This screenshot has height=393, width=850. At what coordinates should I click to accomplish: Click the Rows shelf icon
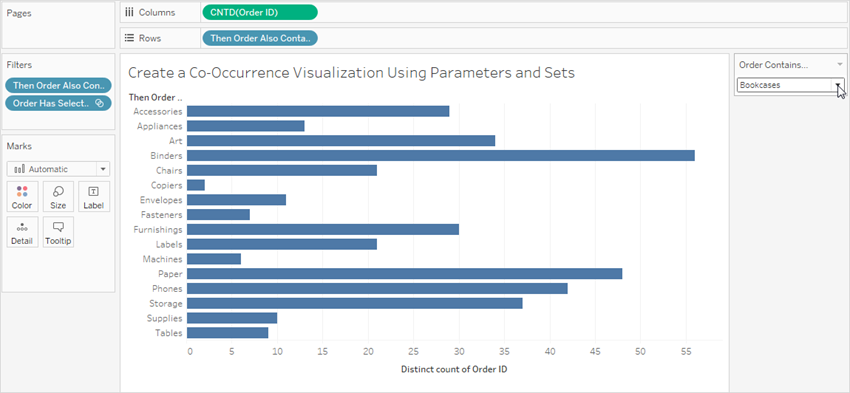click(130, 38)
